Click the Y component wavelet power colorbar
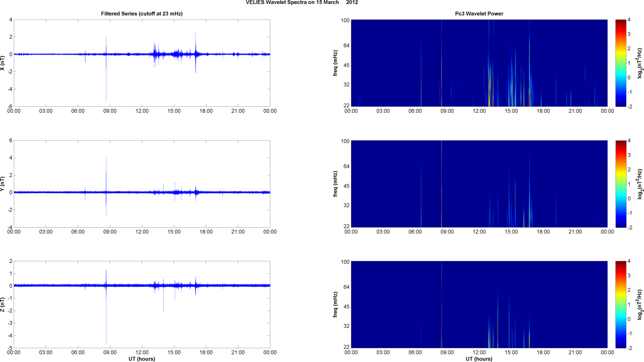The width and height of the screenshot is (644, 362). coord(621,184)
